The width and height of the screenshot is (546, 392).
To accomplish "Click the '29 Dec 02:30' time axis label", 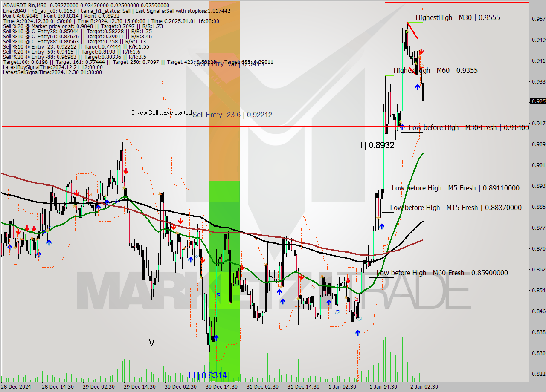I will tap(99, 387).
